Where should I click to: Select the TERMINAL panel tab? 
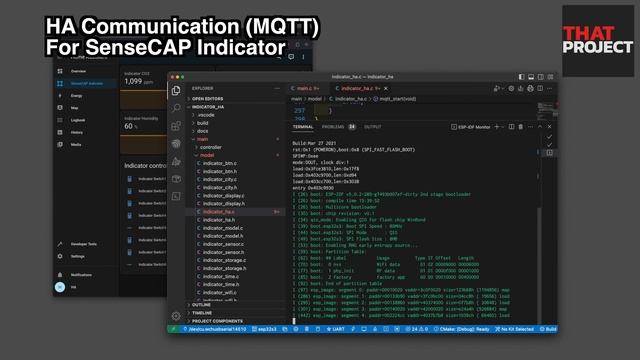pyautogui.click(x=303, y=127)
